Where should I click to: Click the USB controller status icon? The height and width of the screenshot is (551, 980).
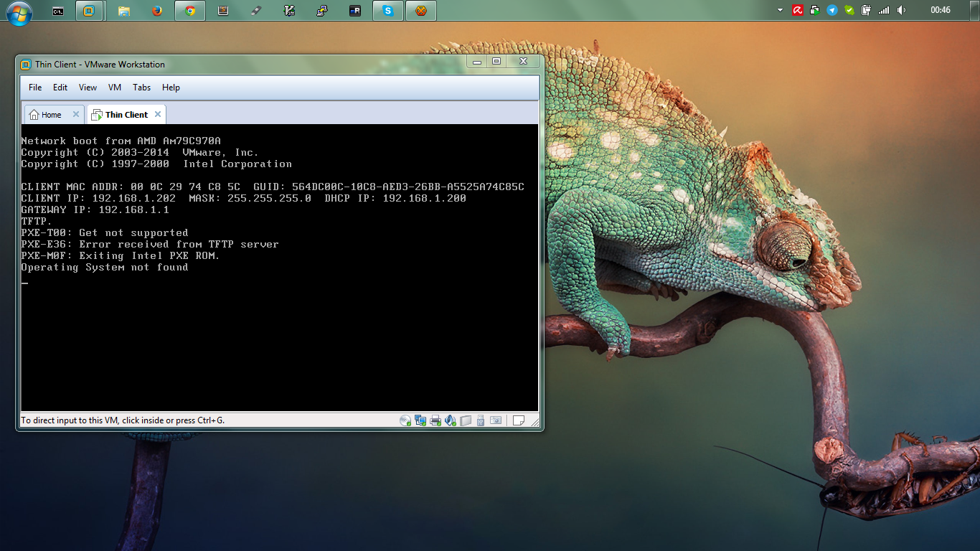pyautogui.click(x=480, y=420)
